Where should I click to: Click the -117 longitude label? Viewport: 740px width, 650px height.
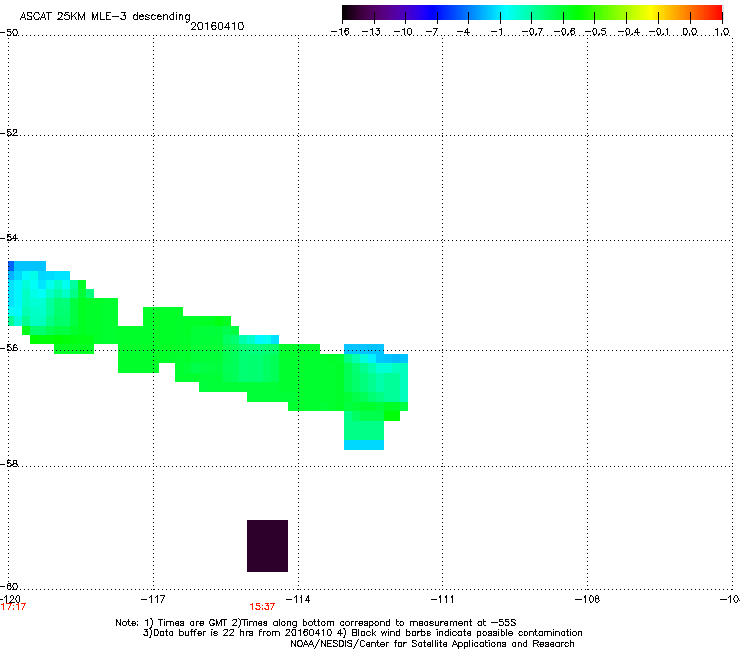153,599
